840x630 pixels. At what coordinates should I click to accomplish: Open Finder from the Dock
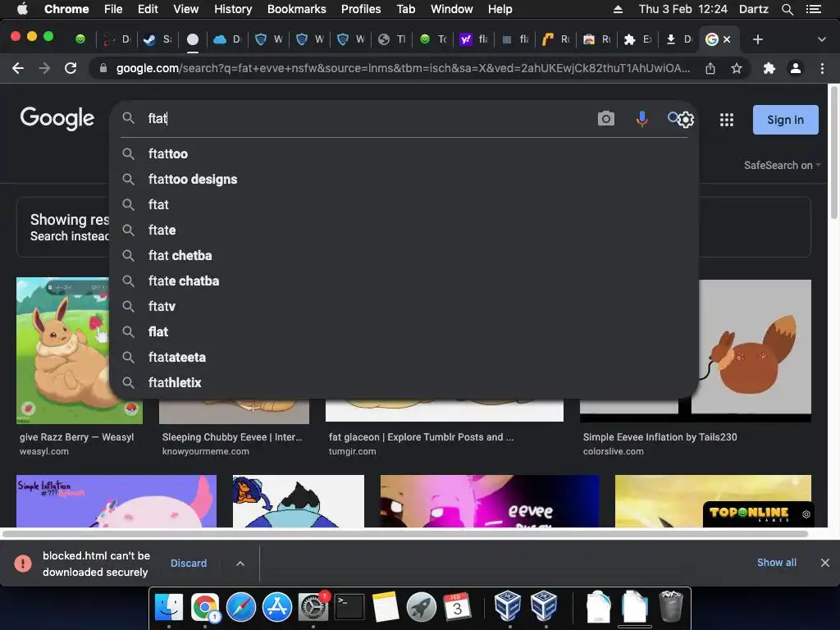pos(169,607)
